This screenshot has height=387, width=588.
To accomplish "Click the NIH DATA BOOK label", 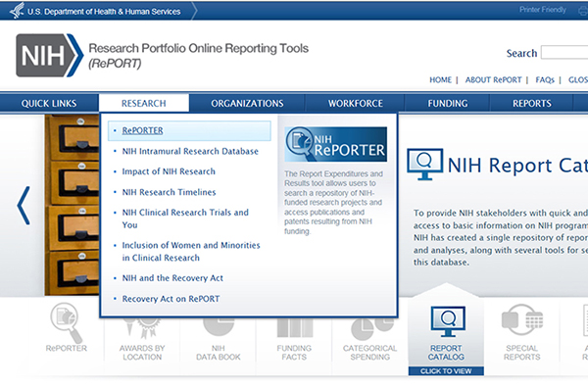I will point(219,353).
